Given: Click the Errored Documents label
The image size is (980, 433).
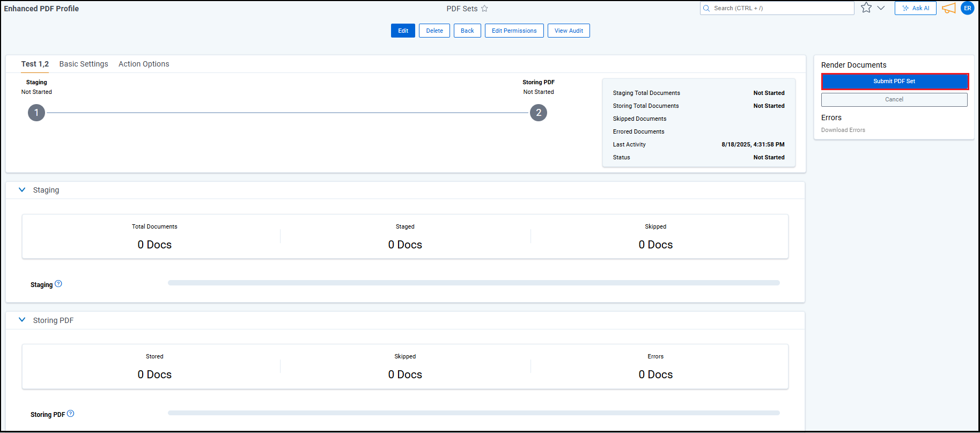Looking at the screenshot, I should pos(638,131).
